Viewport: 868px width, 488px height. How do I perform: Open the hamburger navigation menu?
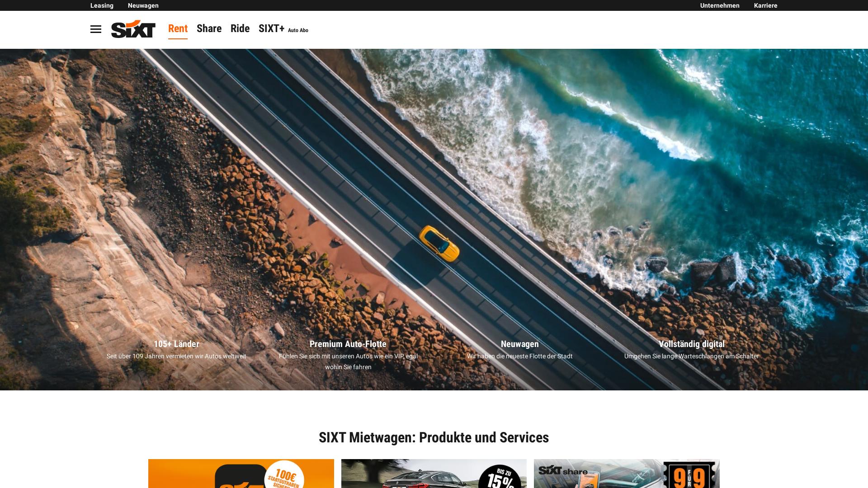(95, 29)
